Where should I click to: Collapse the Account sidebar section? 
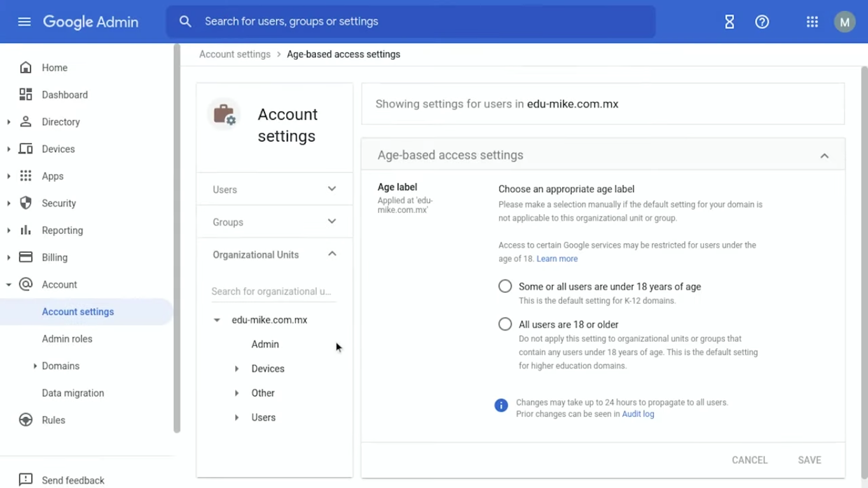coord(8,285)
